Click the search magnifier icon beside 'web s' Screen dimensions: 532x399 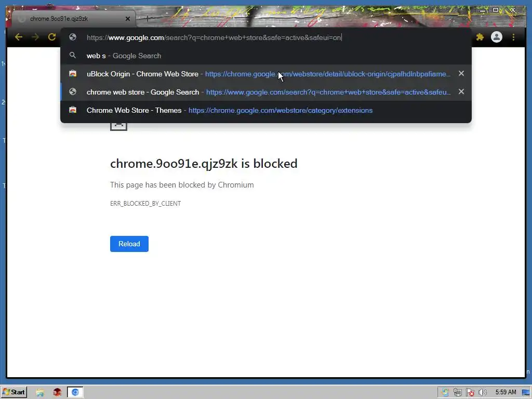tap(73, 55)
